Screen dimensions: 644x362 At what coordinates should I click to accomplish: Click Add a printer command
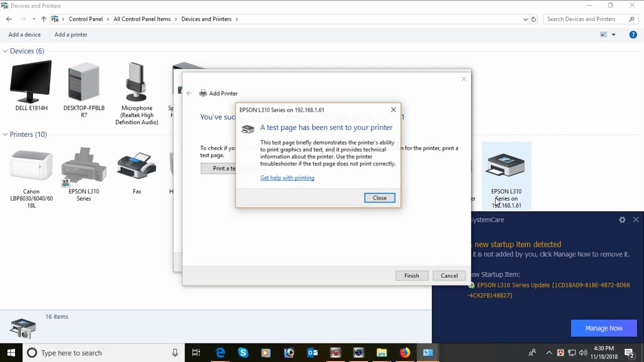point(71,35)
